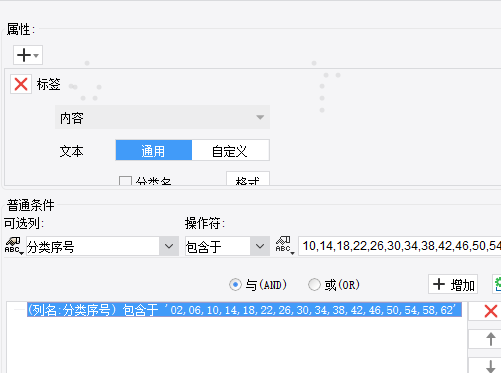Select the 或(OR) radio button
This screenshot has width=501, height=373.
tap(314, 285)
